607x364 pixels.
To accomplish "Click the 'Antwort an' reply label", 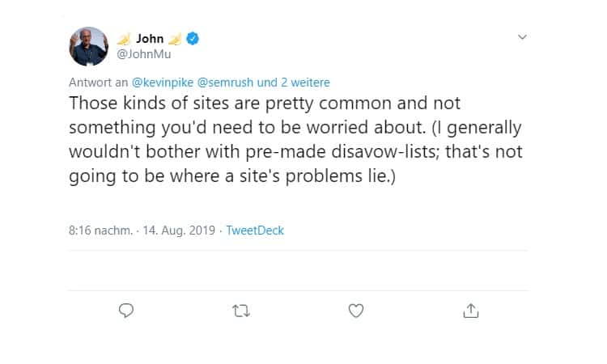I will (98, 83).
